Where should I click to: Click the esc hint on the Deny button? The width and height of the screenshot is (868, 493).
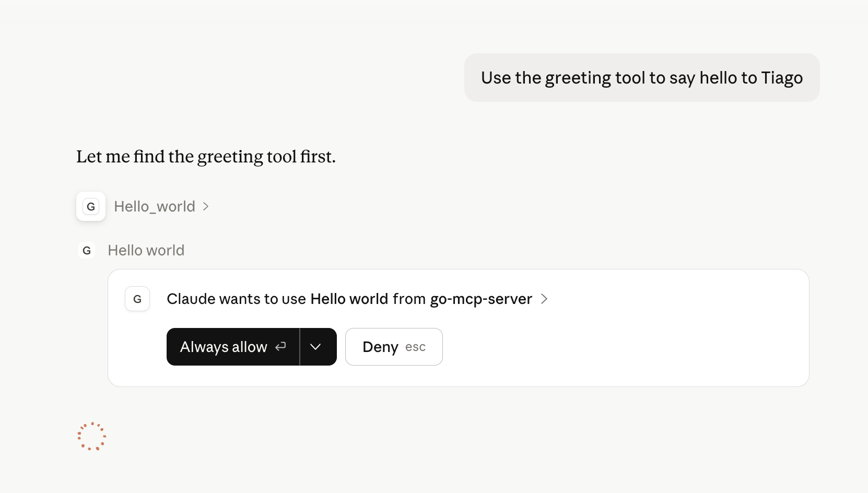click(x=415, y=347)
